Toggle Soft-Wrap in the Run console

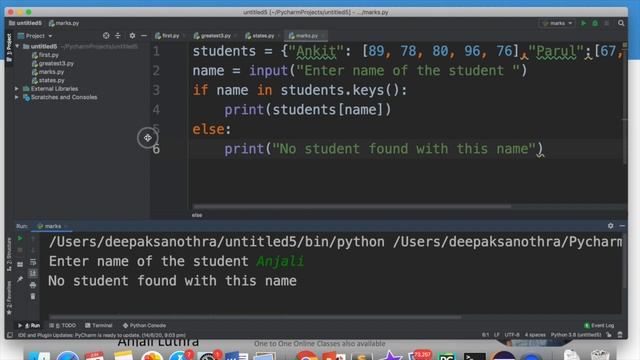pos(33,262)
